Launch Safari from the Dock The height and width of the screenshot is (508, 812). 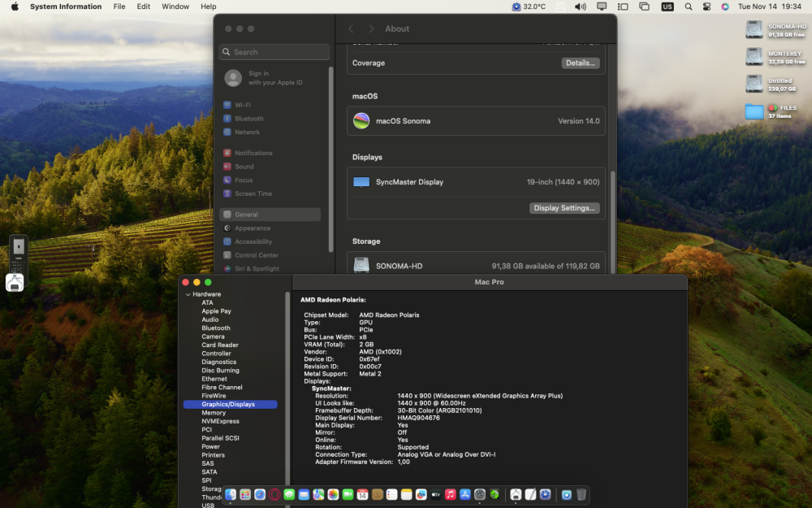(x=260, y=494)
